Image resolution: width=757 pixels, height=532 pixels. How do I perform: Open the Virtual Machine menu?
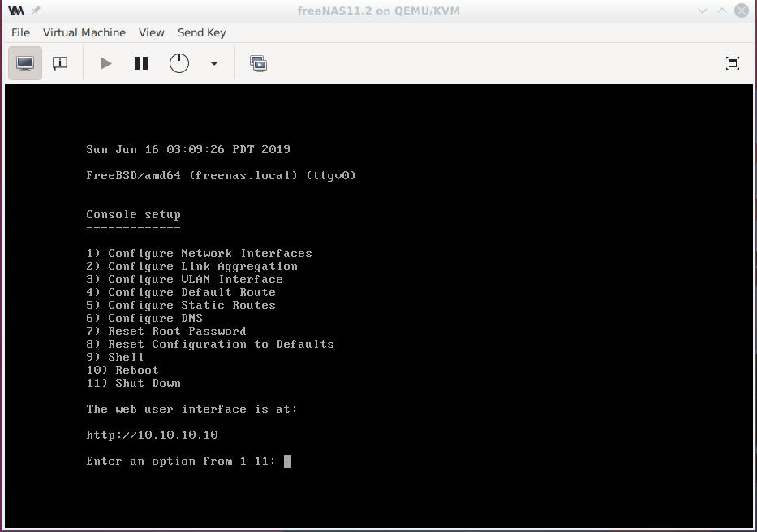tap(84, 32)
